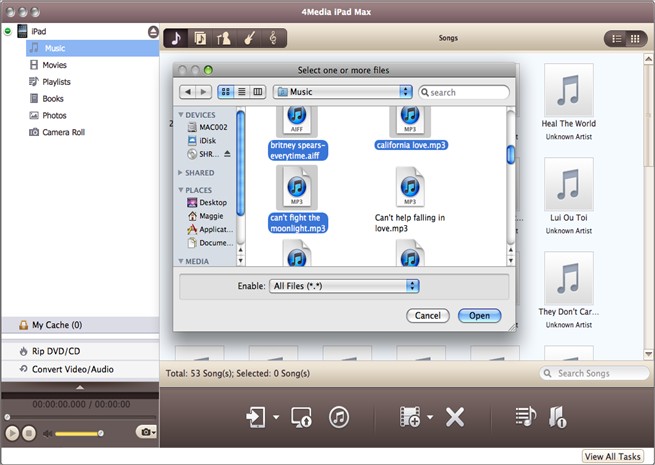Select MAC002 in dialog sidebar
Viewport: 655px width, 465px height.
208,127
